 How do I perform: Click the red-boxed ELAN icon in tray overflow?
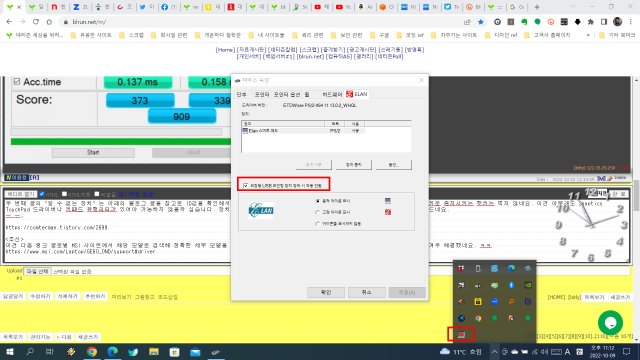(x=461, y=335)
